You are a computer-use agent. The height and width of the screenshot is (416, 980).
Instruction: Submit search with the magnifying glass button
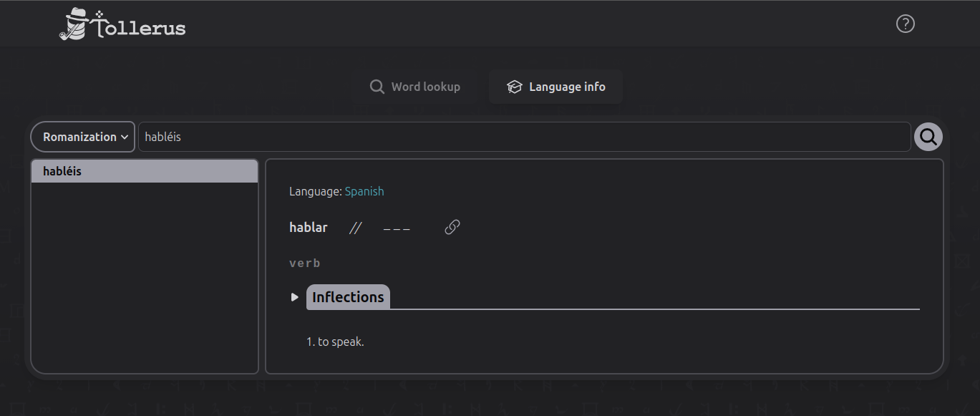pyautogui.click(x=928, y=136)
